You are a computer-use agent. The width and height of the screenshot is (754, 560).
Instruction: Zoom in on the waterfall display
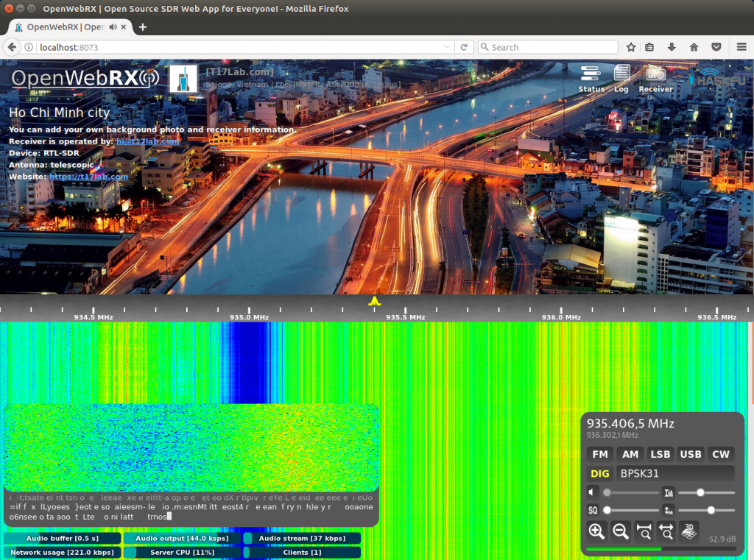tap(596, 531)
